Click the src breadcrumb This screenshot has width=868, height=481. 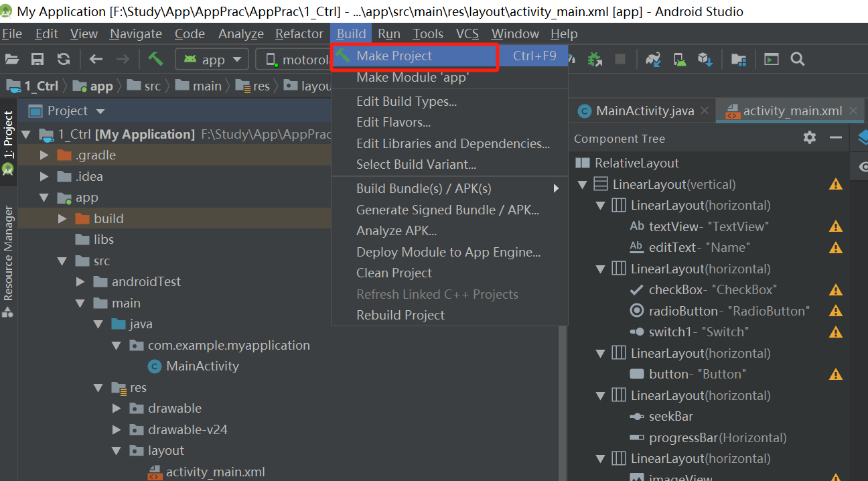click(x=144, y=86)
